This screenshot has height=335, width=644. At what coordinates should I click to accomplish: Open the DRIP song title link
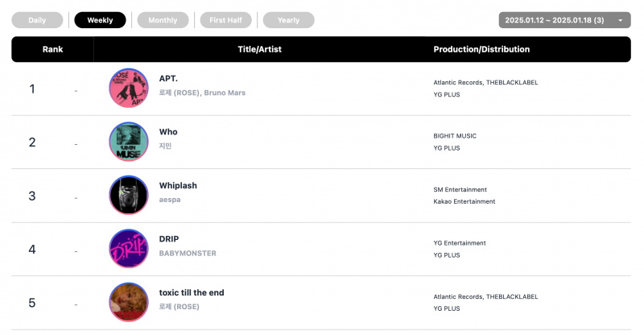[169, 239]
